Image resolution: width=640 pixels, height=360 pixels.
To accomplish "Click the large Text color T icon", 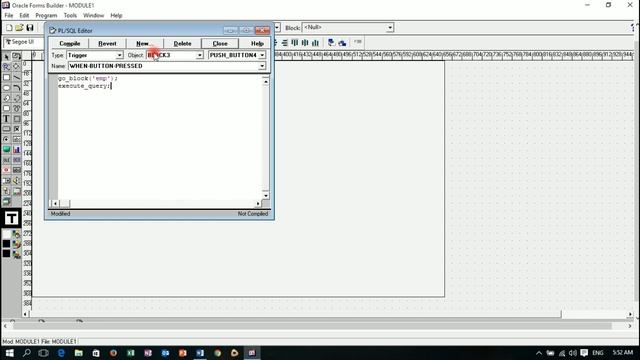I will click(x=11, y=218).
